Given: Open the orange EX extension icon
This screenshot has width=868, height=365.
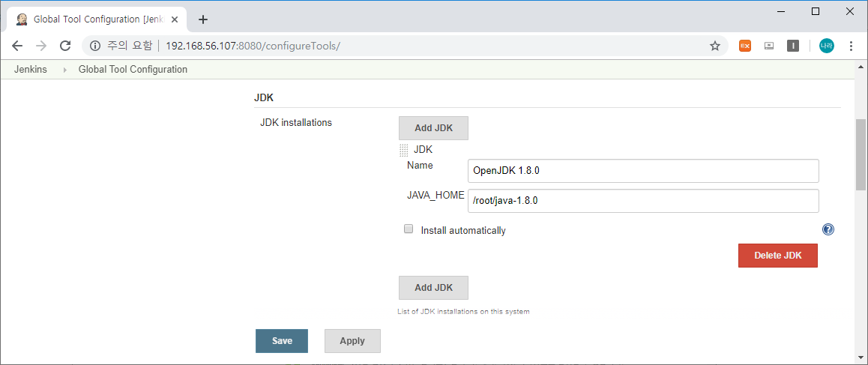Looking at the screenshot, I should pos(744,46).
